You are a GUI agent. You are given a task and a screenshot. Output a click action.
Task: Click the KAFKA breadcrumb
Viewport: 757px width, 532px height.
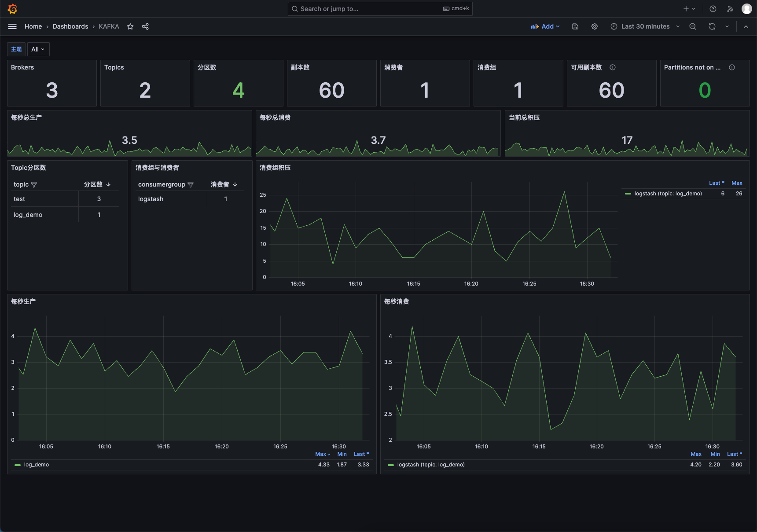point(109,26)
